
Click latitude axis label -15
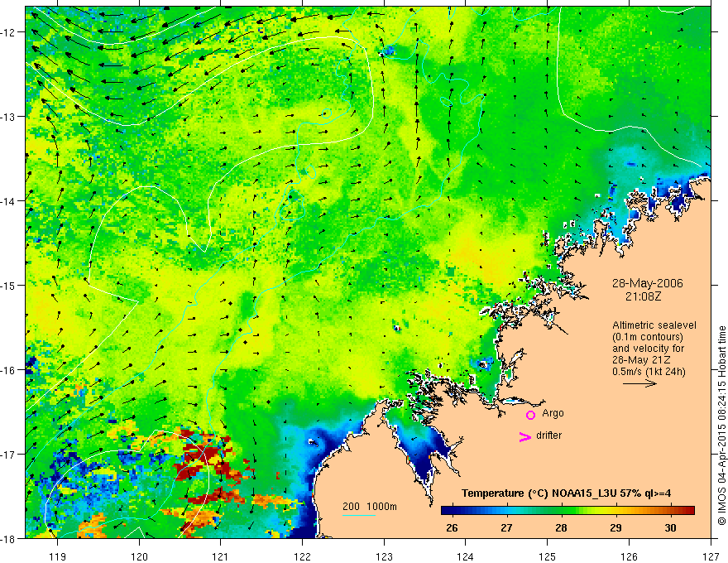point(9,286)
